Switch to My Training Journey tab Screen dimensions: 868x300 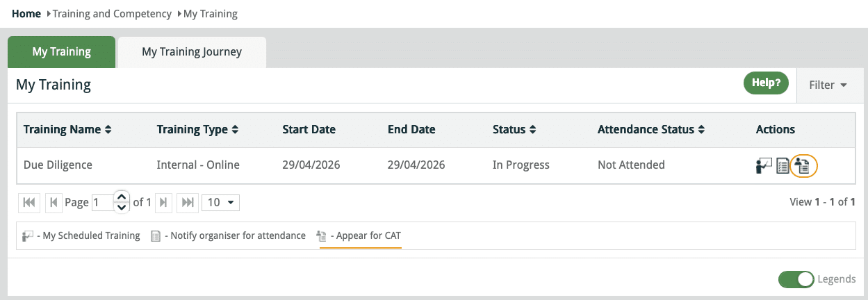click(192, 52)
